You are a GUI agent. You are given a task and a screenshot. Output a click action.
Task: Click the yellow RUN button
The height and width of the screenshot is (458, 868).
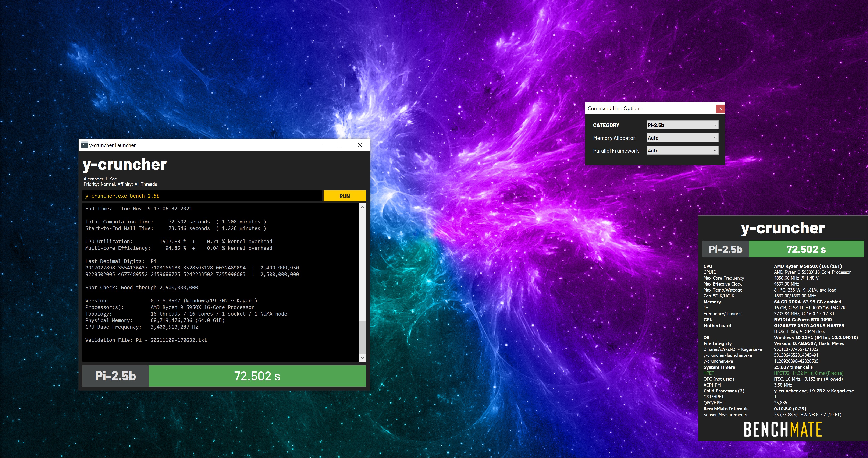click(x=344, y=196)
